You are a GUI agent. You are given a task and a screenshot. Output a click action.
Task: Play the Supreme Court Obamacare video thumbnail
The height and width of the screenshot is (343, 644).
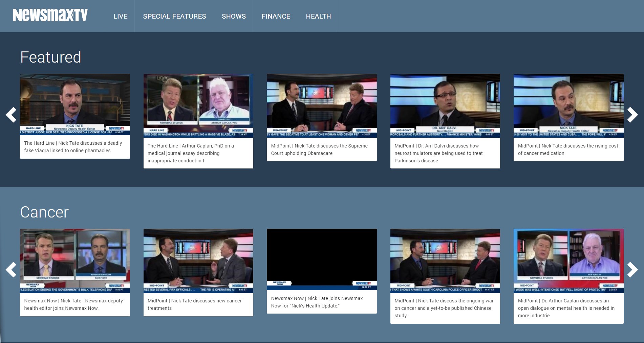click(322, 106)
